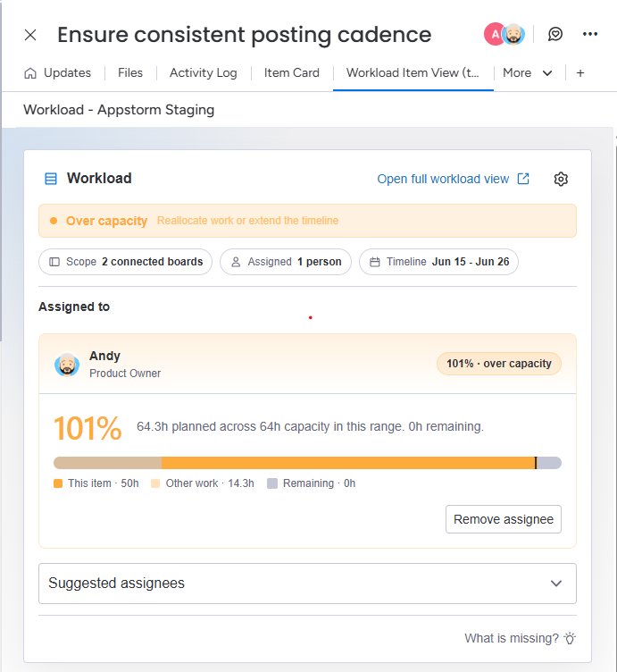Click the Assigned 1 person chip
617x672 pixels.
[286, 262]
